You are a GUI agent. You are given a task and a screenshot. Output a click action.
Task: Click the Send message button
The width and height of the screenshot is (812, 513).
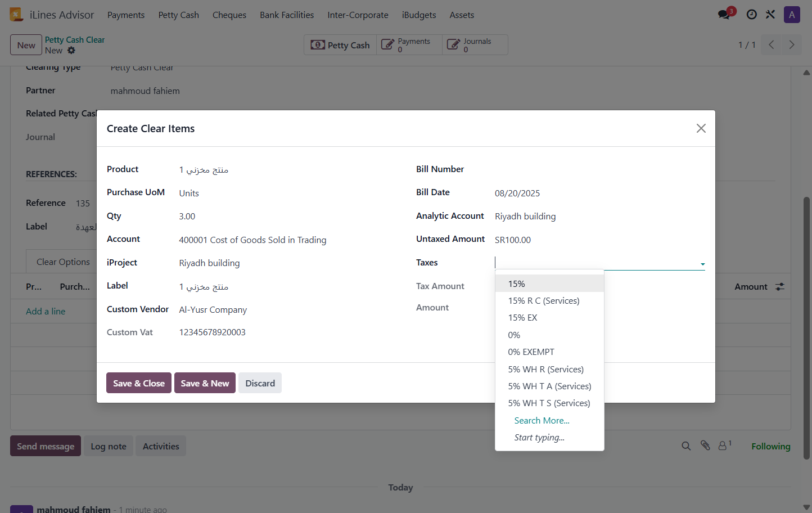[46, 446]
